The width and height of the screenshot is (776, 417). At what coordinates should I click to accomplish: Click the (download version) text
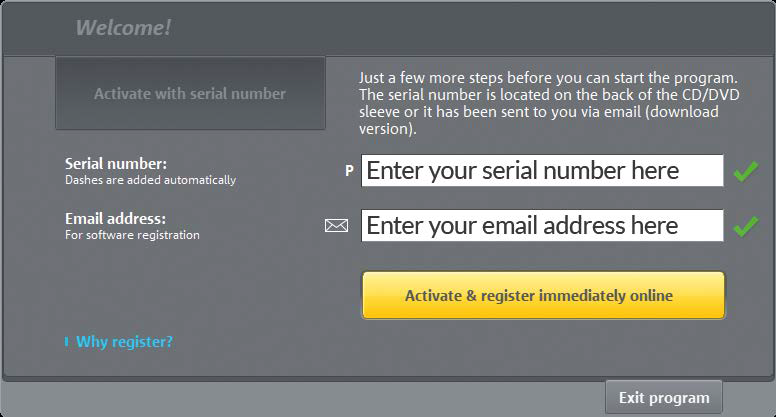387,129
